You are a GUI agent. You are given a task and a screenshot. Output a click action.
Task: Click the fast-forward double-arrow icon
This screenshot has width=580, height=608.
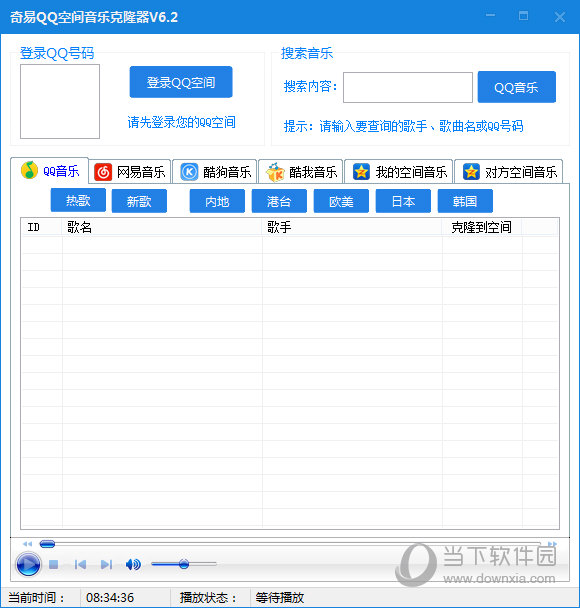(552, 544)
